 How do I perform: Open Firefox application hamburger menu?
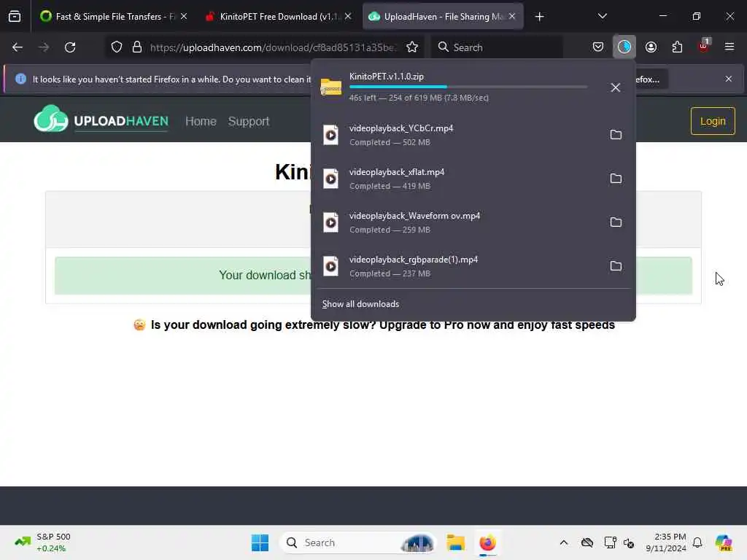click(x=729, y=47)
